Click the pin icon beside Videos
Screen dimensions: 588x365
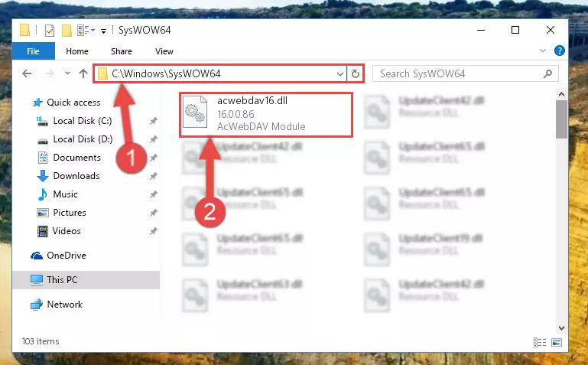(x=154, y=231)
